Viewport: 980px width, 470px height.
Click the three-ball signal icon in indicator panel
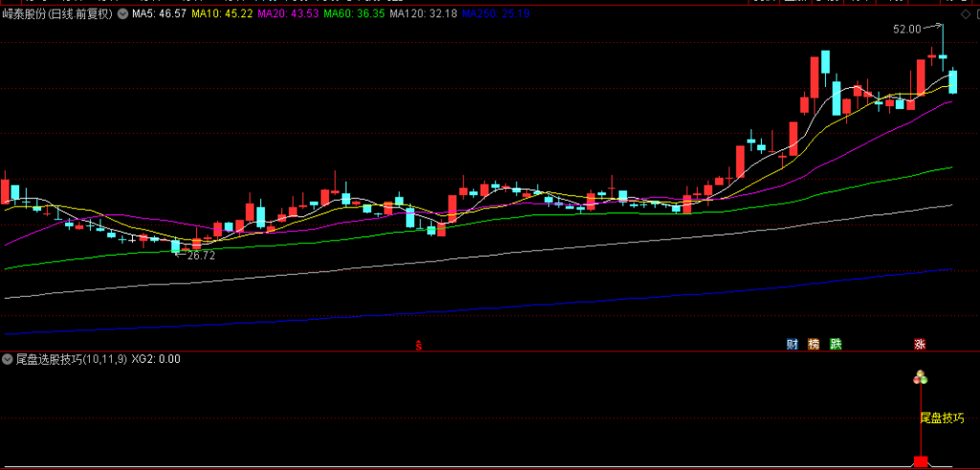(921, 378)
